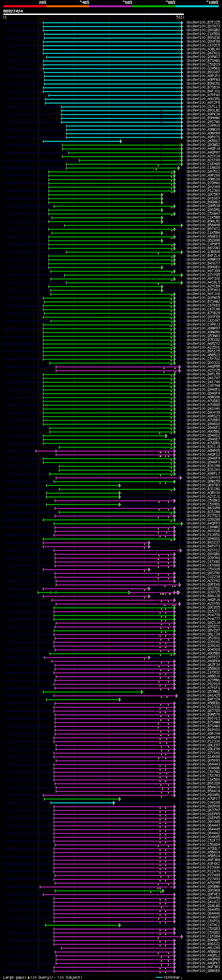Open hit label UniRef100_C5XBI9
This screenshot has width=222, height=980.
tap(203, 64)
